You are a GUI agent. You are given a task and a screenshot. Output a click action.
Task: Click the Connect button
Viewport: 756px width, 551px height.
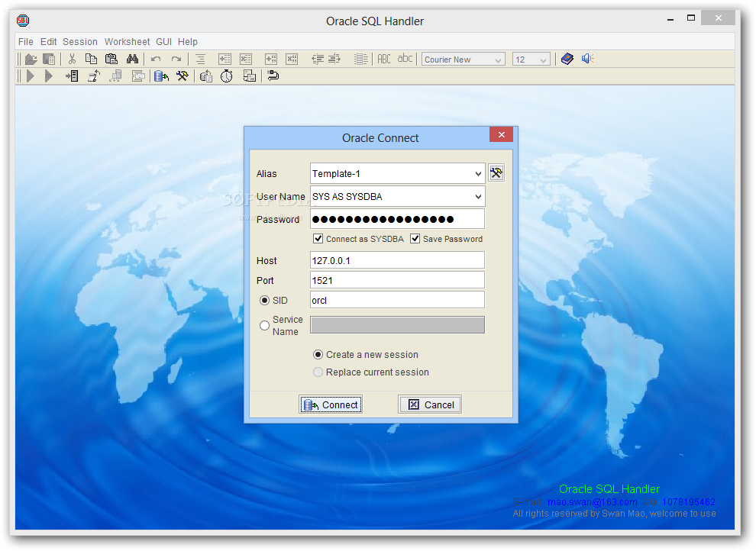coord(331,404)
